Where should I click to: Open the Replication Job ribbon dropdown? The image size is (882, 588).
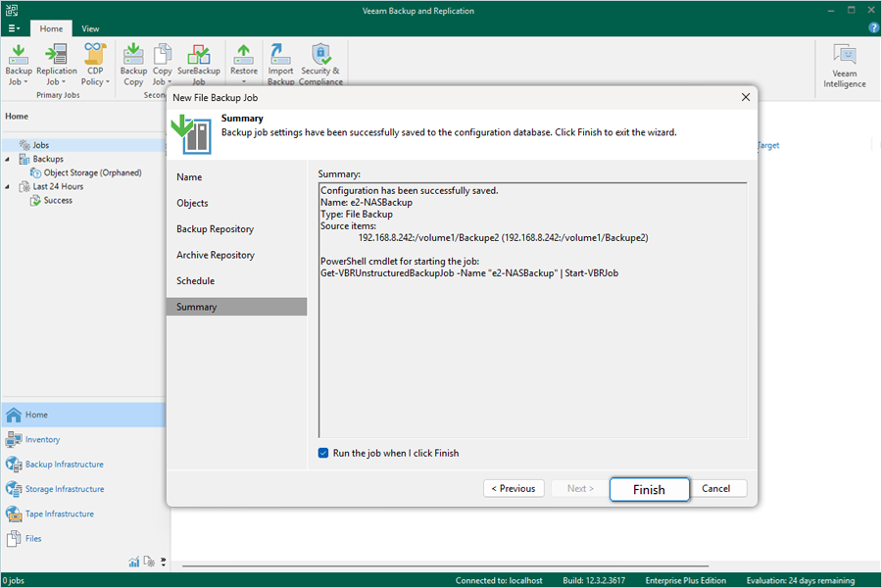pos(56,65)
